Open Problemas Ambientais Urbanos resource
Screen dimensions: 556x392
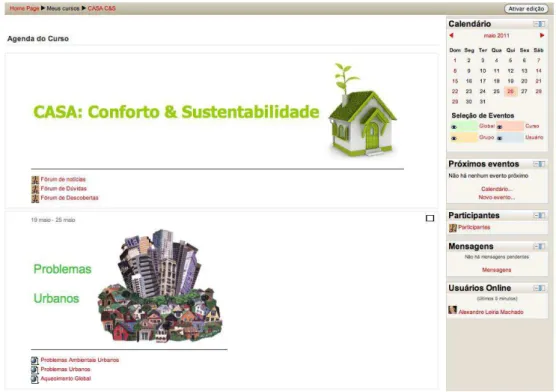pyautogui.click(x=80, y=360)
